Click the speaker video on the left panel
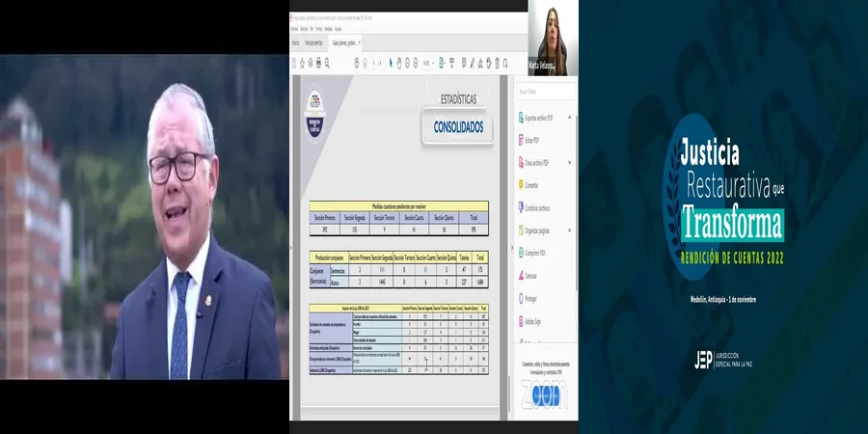This screenshot has height=434, width=868. (x=144, y=216)
